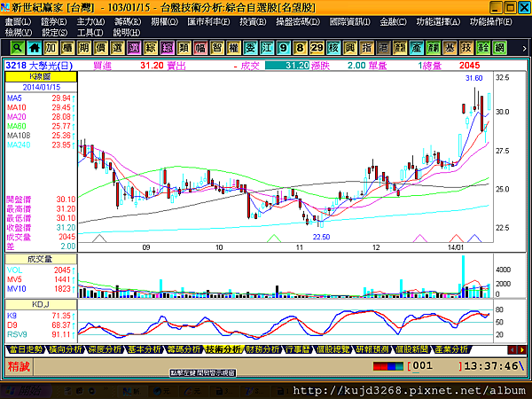Click the Windows 開始 start button
Image resolution: width=532 pixels, height=399 pixels.
click(26, 391)
